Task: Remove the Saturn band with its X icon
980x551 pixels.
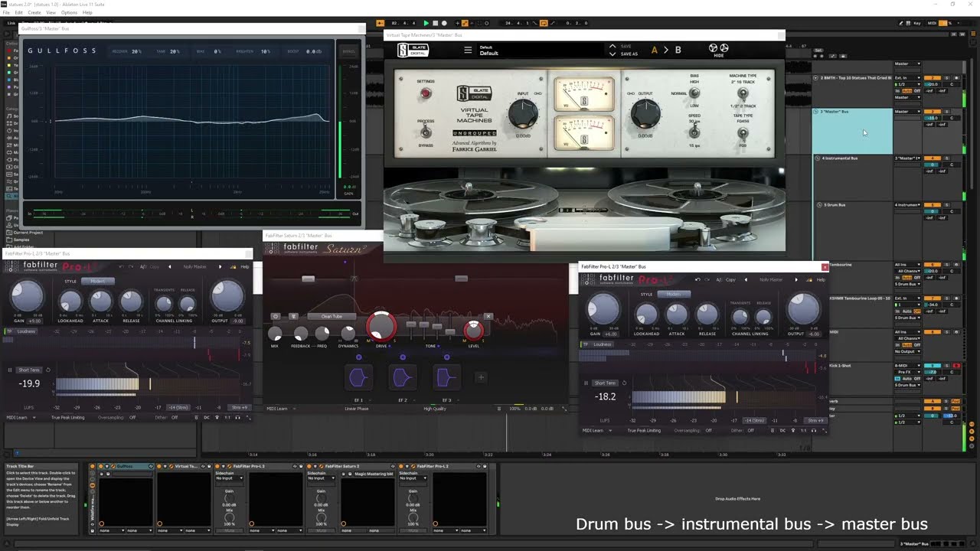Action: coord(488,316)
